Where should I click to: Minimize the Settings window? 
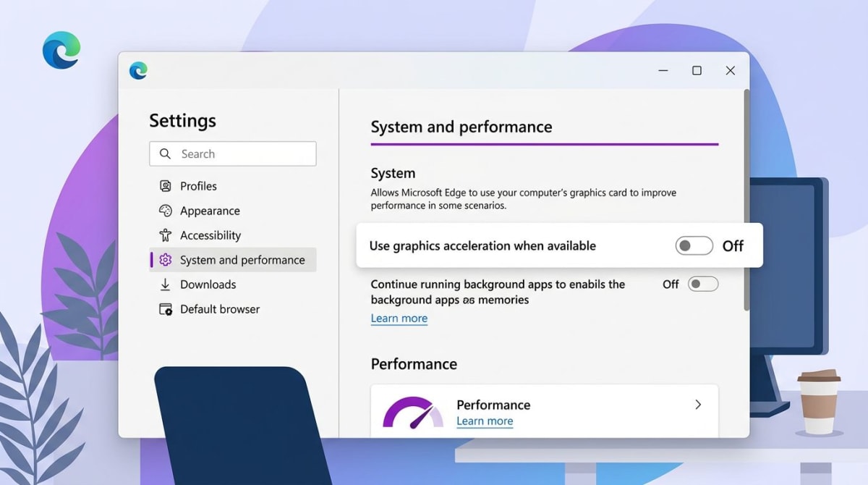pyautogui.click(x=663, y=70)
